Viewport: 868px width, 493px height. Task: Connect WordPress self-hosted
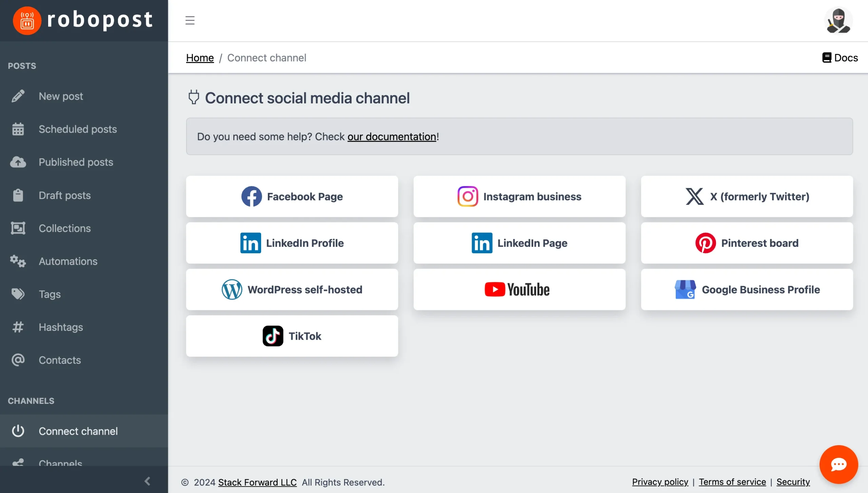pos(292,290)
